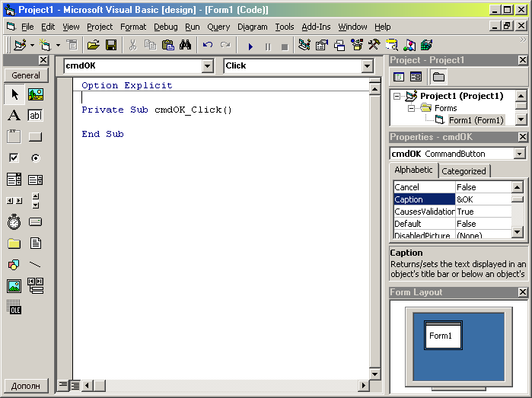Open the Project menu

click(x=100, y=27)
